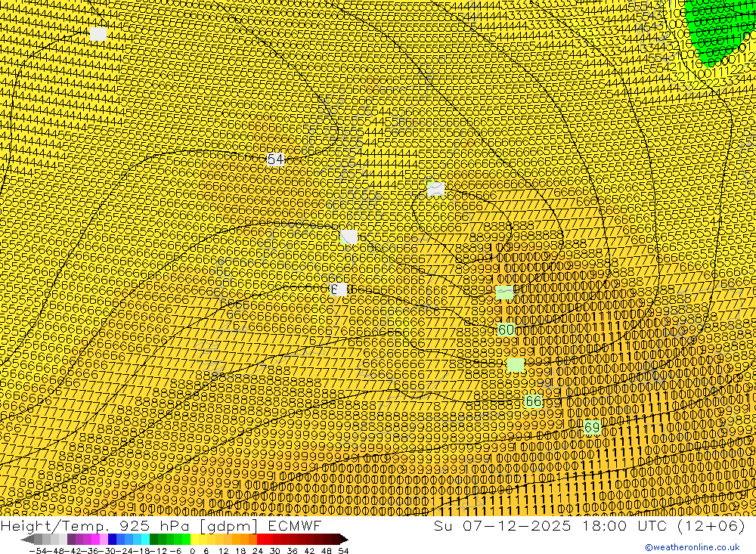This screenshot has height=554, width=756.
Task: Click the 30 legend value on color scale
Action: point(275,551)
